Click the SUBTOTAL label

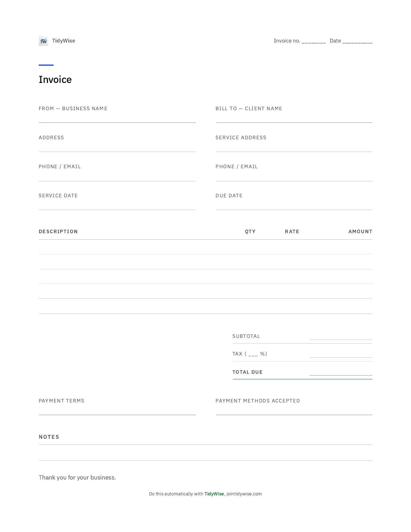click(x=246, y=336)
